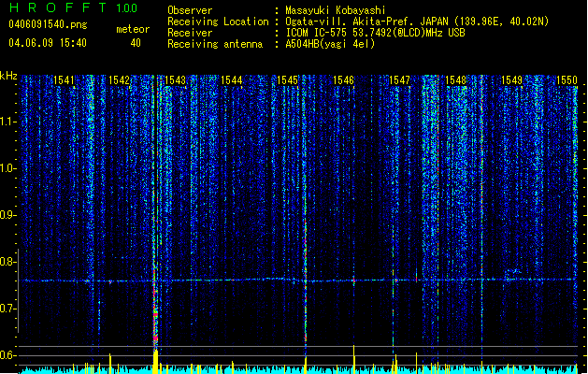Image resolution: width=588 pixels, height=374 pixels.
Task: Click the 0.9 frequency axis label
Action: pos(7,215)
